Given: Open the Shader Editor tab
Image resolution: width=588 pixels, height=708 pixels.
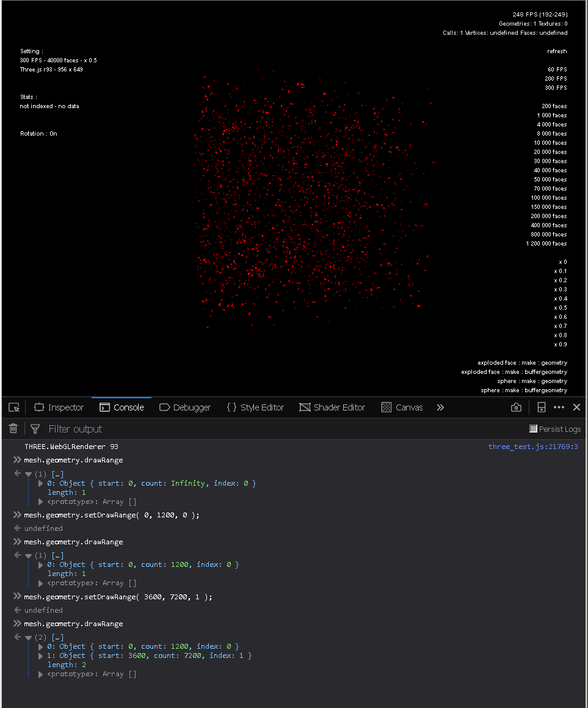Looking at the screenshot, I should click(332, 407).
